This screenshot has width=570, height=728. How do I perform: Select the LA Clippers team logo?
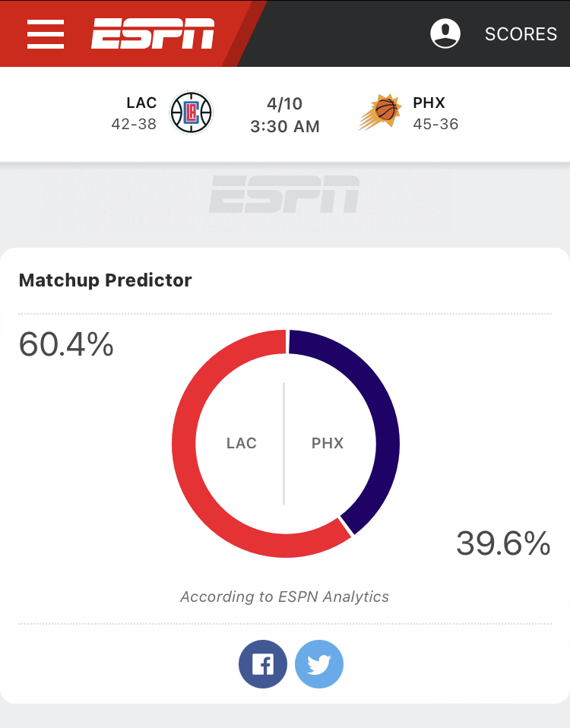[x=192, y=112]
